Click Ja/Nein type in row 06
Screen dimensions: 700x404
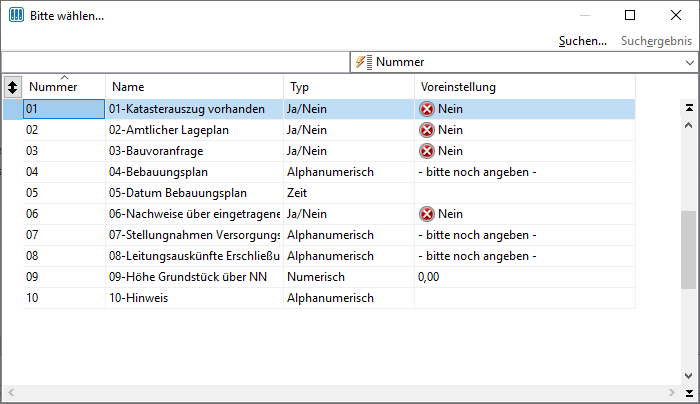click(x=307, y=214)
